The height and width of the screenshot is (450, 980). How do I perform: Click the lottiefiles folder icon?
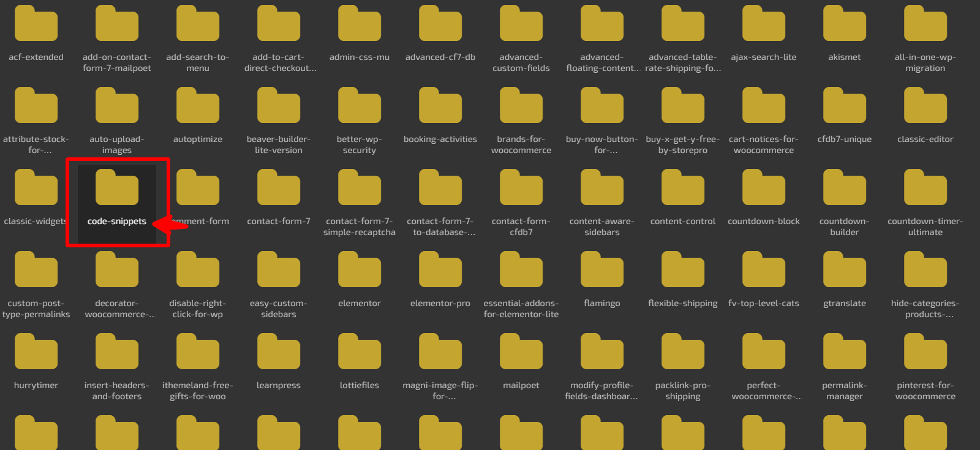click(x=360, y=351)
